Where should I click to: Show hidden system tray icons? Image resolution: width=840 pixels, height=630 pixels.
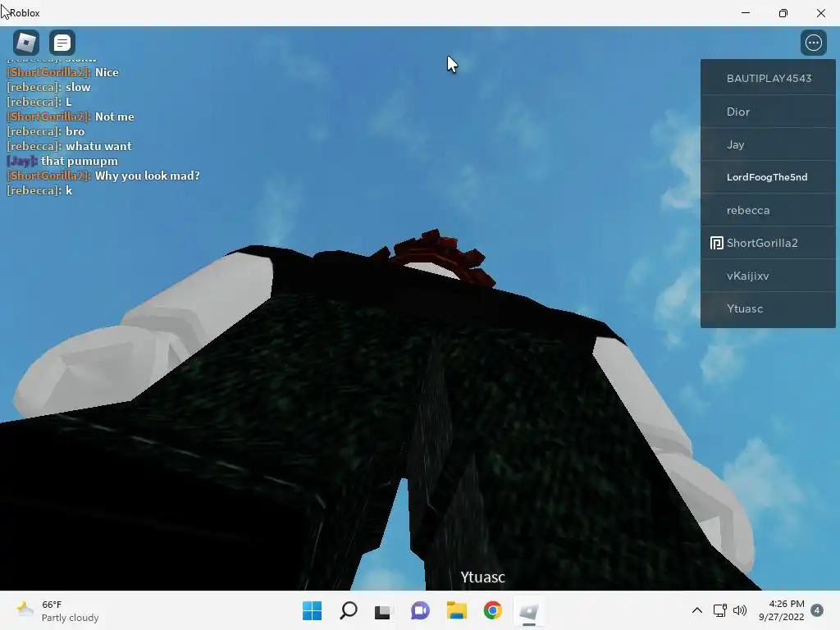(x=697, y=610)
